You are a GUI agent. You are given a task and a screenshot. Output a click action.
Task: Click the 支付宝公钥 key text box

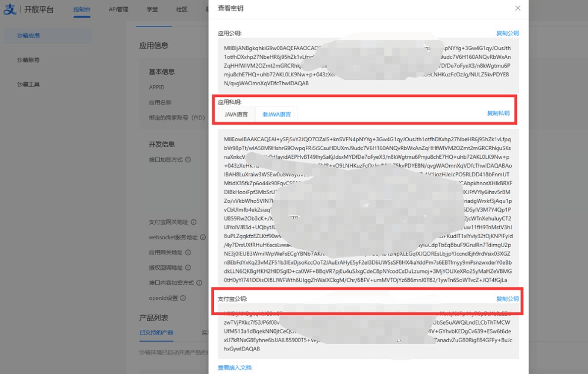pos(368,331)
